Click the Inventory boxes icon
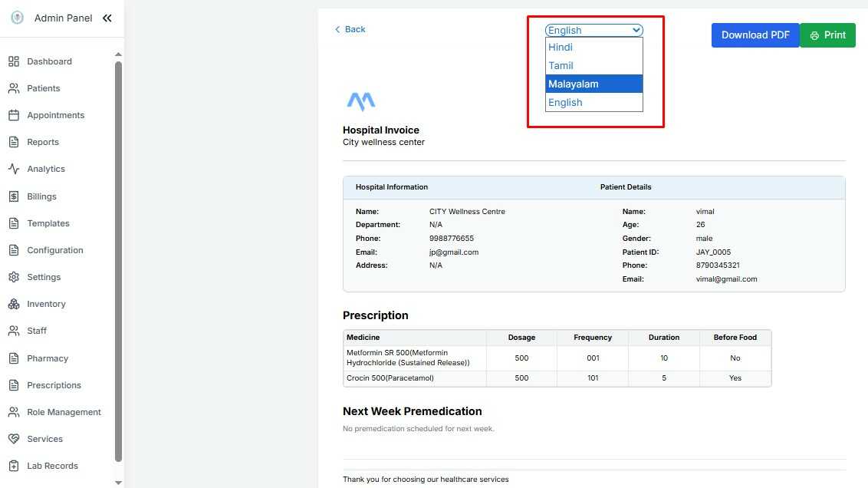The image size is (868, 488). [x=14, y=304]
